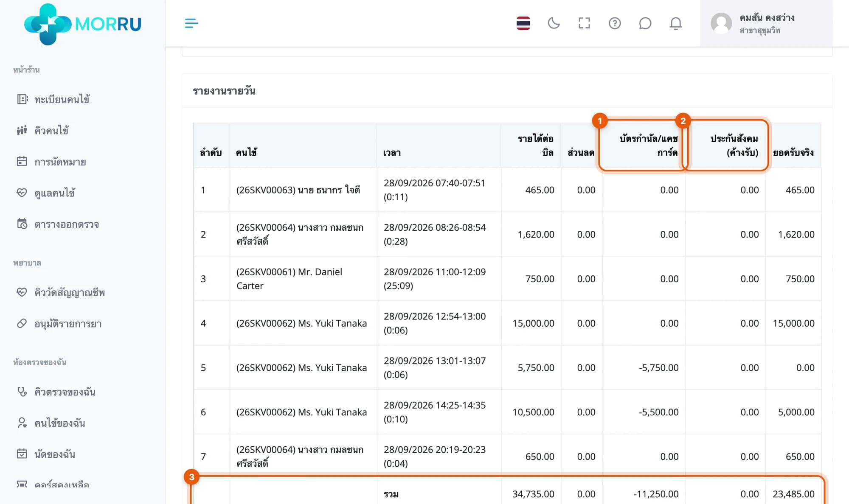This screenshot has height=504, width=849.
Task: Open the Thai flag language selector
Action: click(523, 23)
